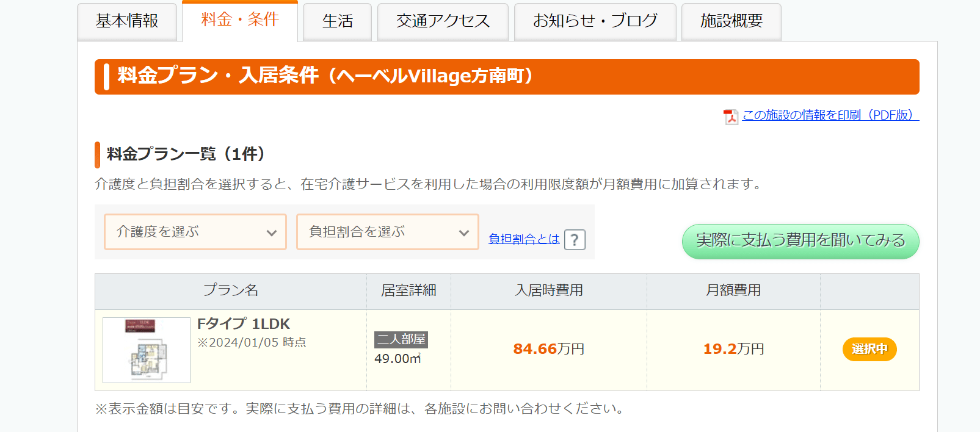Screen dimensions: 980x432
Task: Click the 19.2万円 monthly cost
Action: click(x=733, y=349)
